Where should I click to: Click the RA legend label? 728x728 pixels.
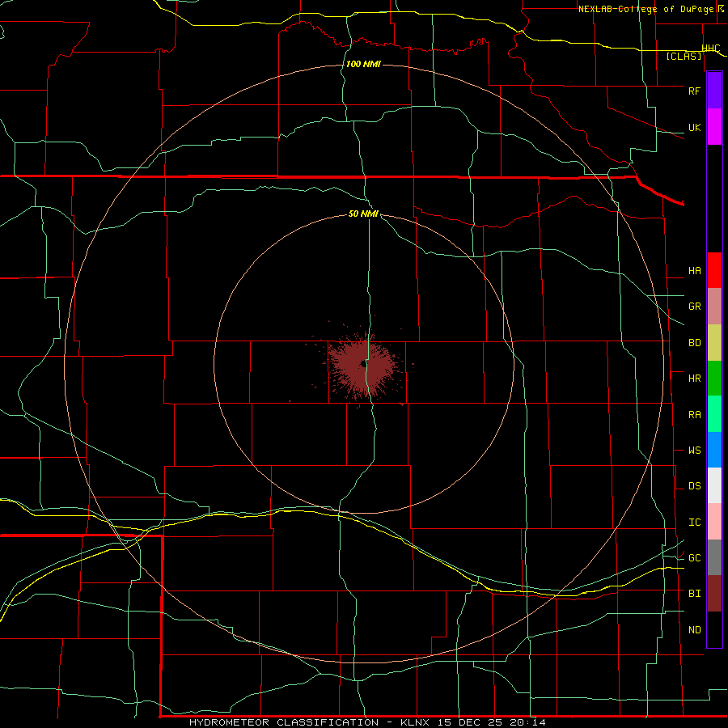click(x=694, y=415)
